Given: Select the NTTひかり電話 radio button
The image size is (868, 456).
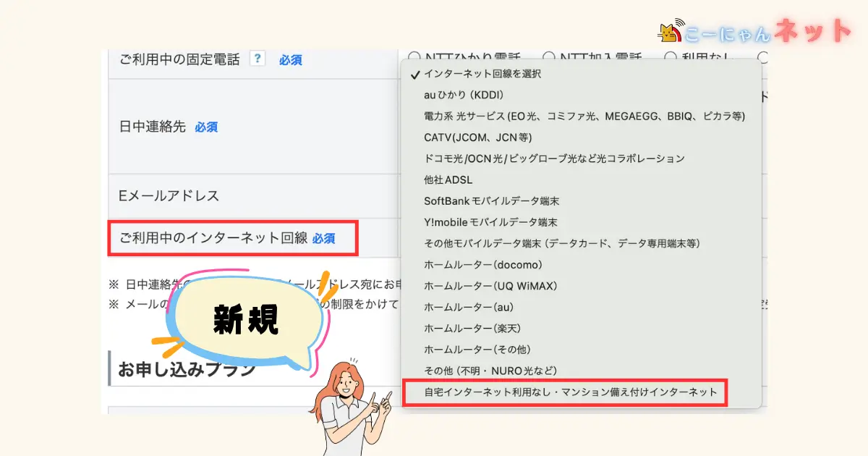Looking at the screenshot, I should tap(414, 56).
